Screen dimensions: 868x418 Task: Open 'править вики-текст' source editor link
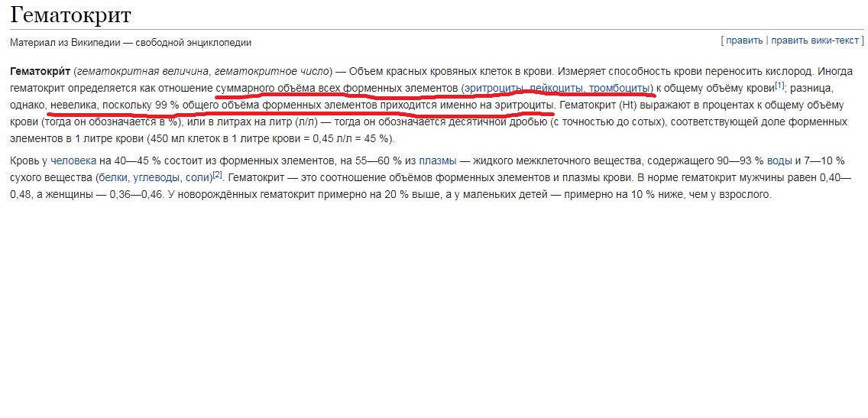[x=818, y=40]
